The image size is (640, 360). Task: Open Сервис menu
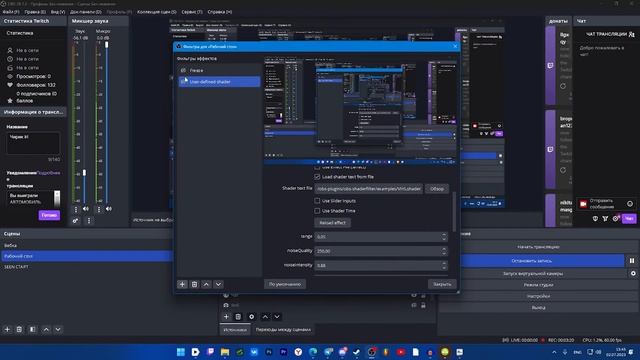coord(192,12)
